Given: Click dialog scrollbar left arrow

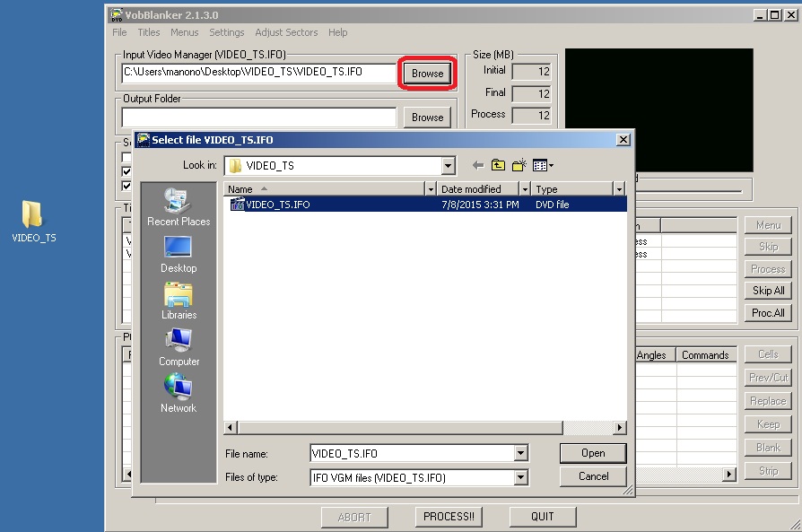Looking at the screenshot, I should [x=231, y=427].
